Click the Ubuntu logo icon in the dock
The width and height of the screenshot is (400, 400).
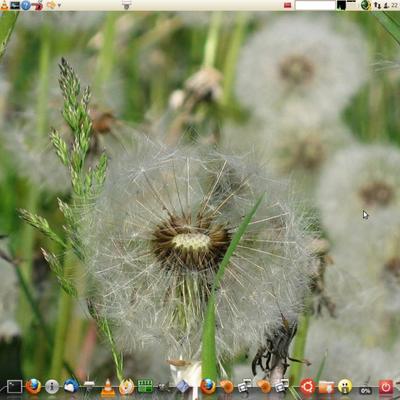pos(307,387)
